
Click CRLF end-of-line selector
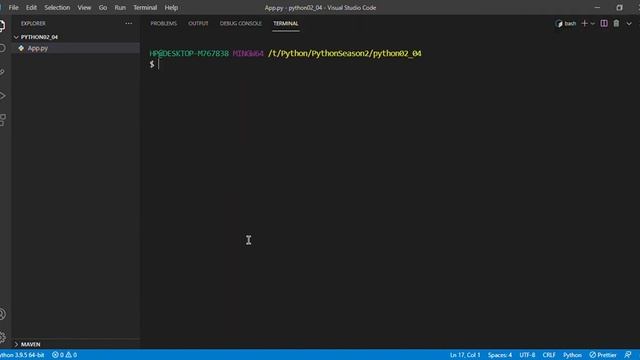coord(549,355)
